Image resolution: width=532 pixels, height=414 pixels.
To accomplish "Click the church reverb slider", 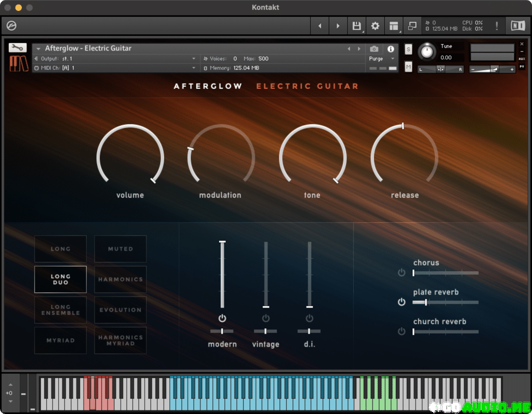I will pyautogui.click(x=446, y=331).
